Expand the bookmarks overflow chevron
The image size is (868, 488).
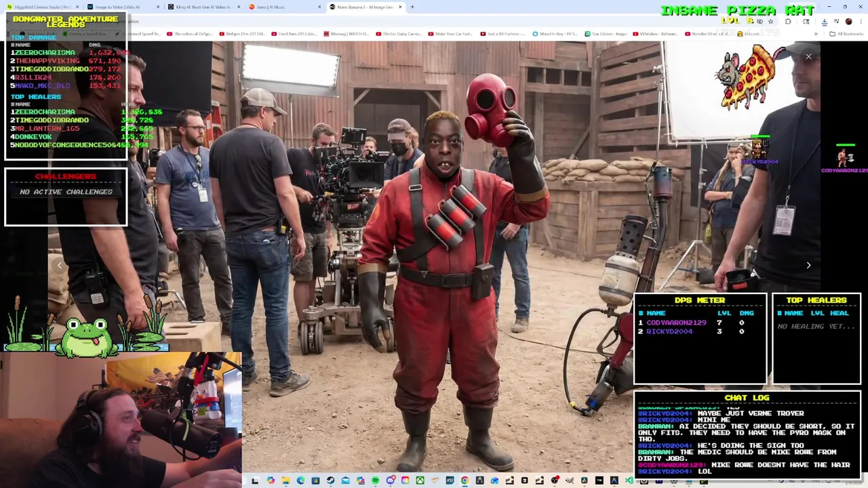point(816,34)
